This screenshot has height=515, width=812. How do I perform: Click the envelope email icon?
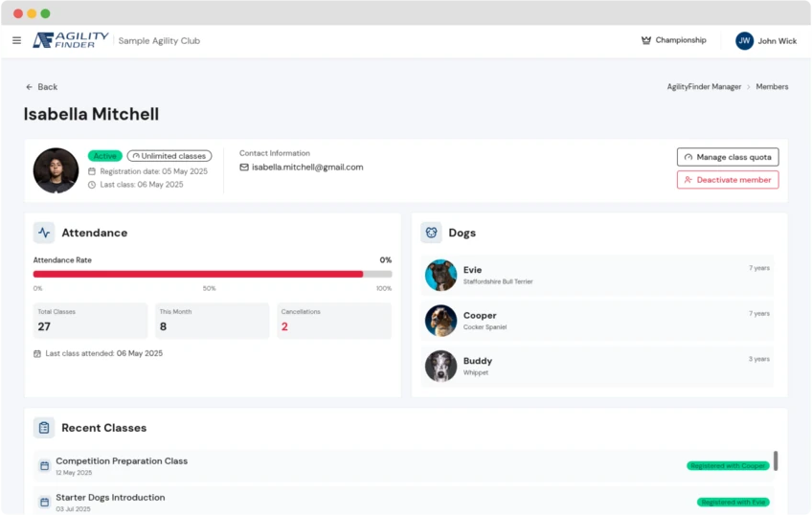point(244,168)
